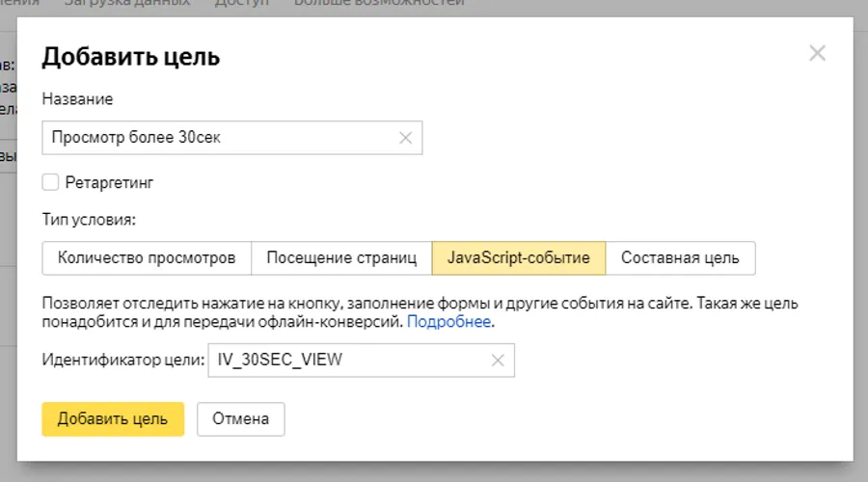The image size is (868, 482).
Task: Select Составная цель condition type
Action: tap(680, 258)
